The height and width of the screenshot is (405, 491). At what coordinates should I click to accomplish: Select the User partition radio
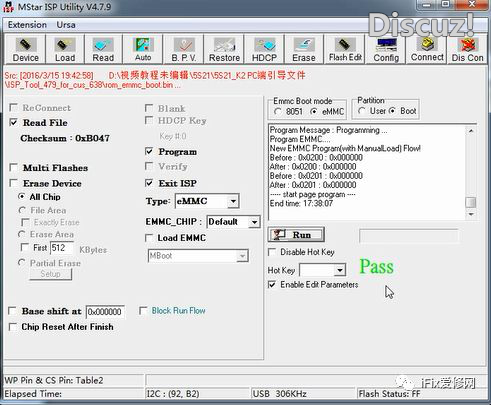click(x=362, y=111)
